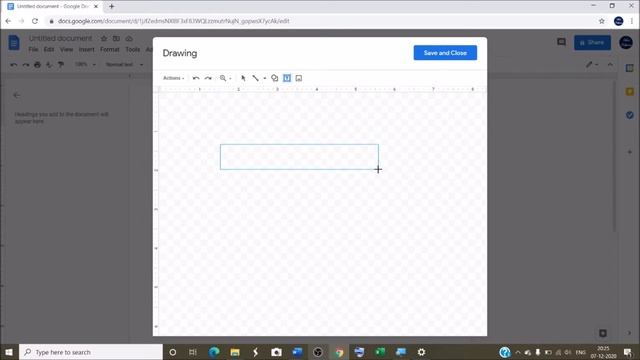Screen dimensions: 640x360
Task: Open the Tasks side panel icon
Action: (x=630, y=116)
